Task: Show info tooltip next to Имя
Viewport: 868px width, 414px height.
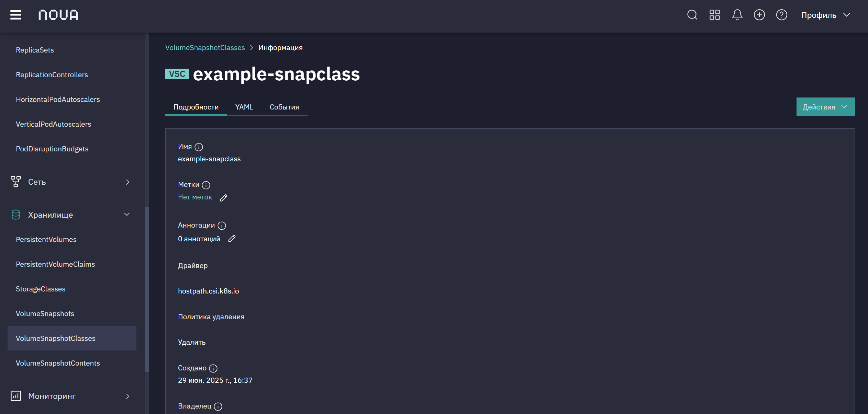Action: (x=199, y=147)
